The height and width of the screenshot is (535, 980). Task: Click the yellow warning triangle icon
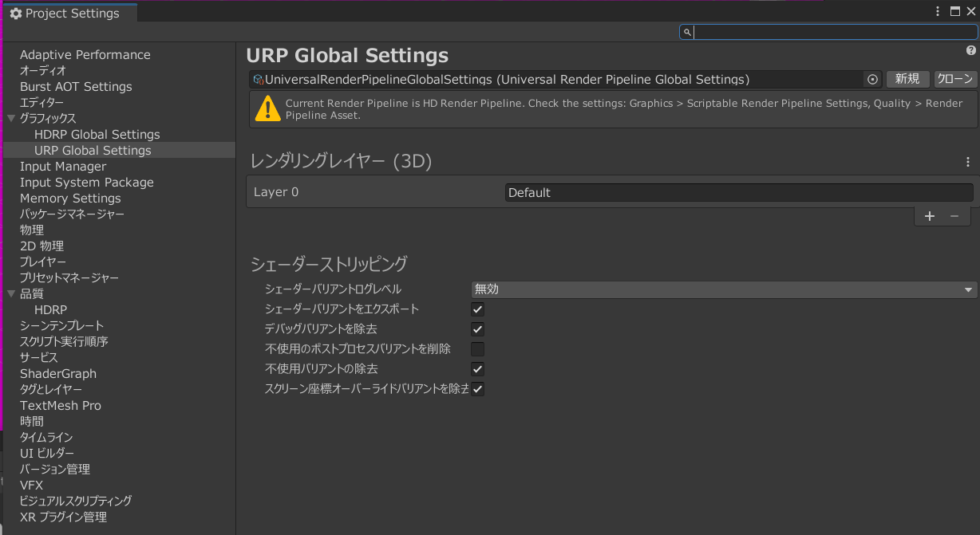(267, 109)
